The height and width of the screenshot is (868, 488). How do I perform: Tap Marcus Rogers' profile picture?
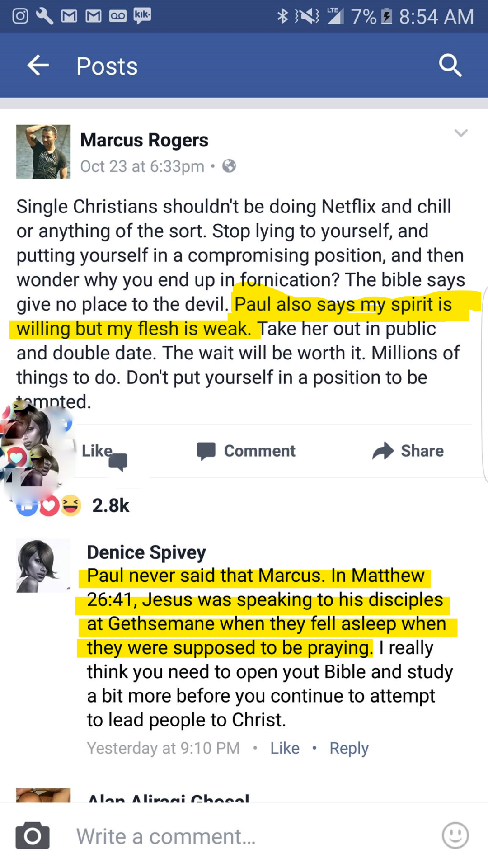[43, 152]
